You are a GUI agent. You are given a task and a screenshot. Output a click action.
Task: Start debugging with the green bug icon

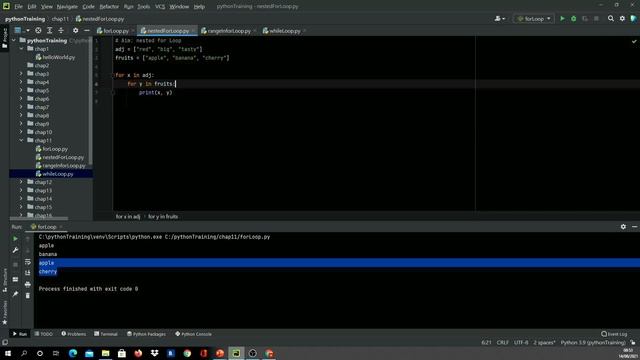coord(573,18)
